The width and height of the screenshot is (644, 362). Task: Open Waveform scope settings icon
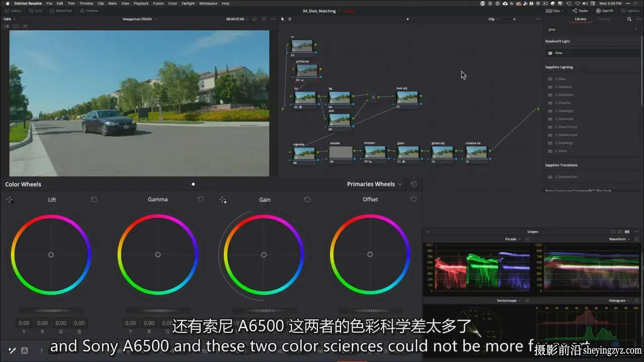[636, 239]
